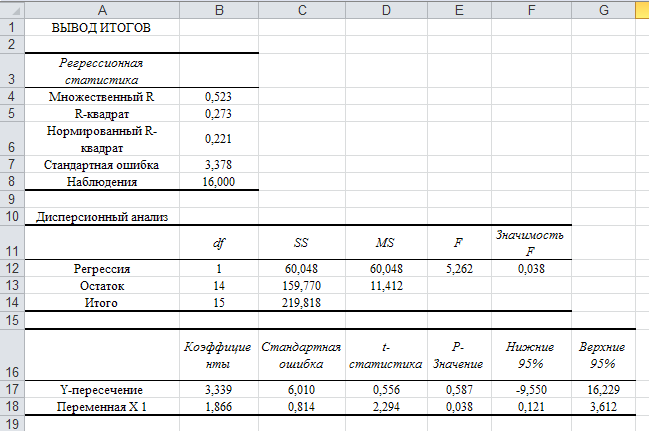Click the total SS value 219,818
Viewport: 649px width, 431px height.
tap(302, 303)
